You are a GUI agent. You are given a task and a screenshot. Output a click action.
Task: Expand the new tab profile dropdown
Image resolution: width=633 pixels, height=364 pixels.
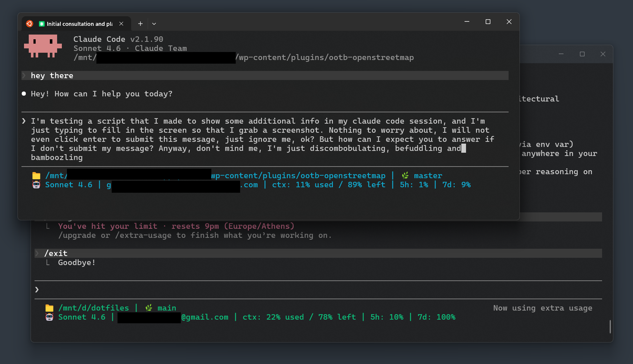point(154,24)
